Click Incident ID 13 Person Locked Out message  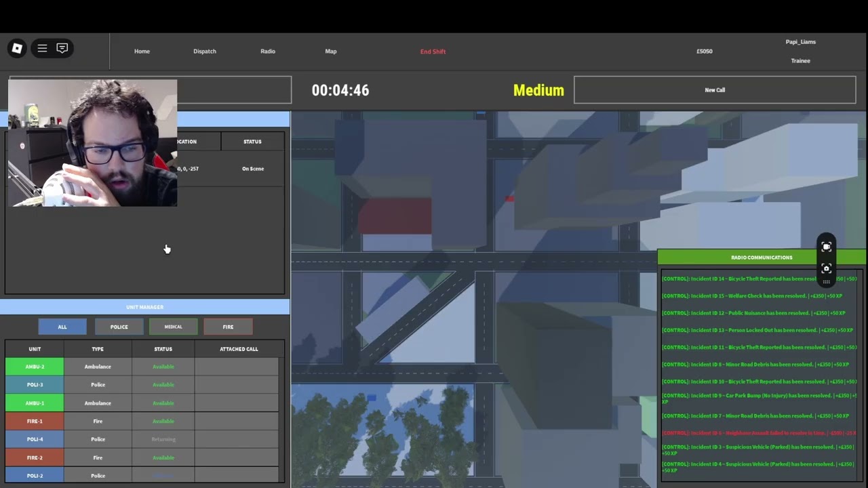pos(757,330)
